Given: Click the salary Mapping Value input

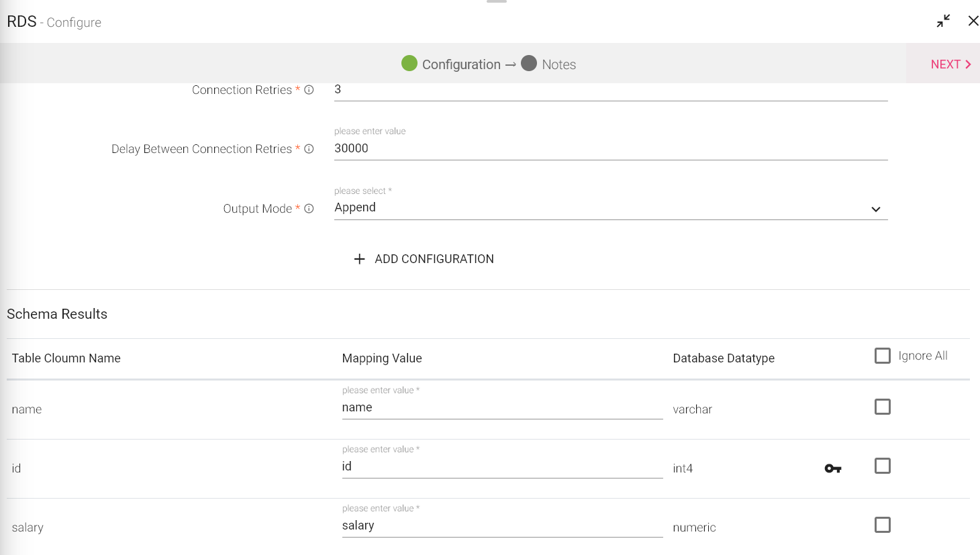Looking at the screenshot, I should pos(501,525).
